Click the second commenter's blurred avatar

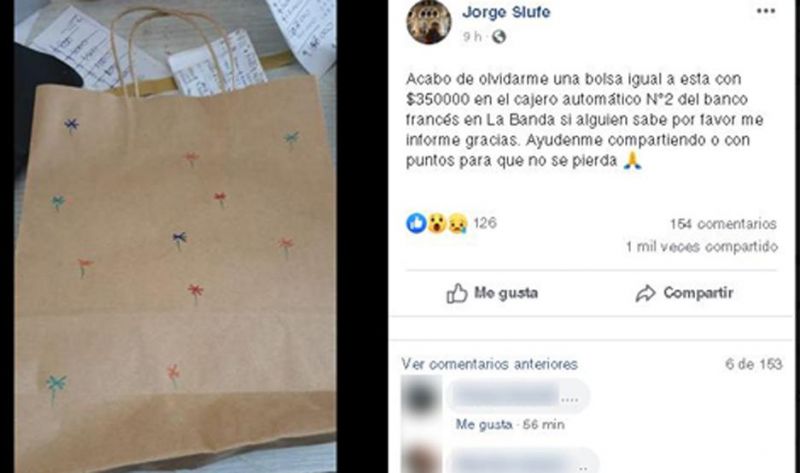point(421,459)
